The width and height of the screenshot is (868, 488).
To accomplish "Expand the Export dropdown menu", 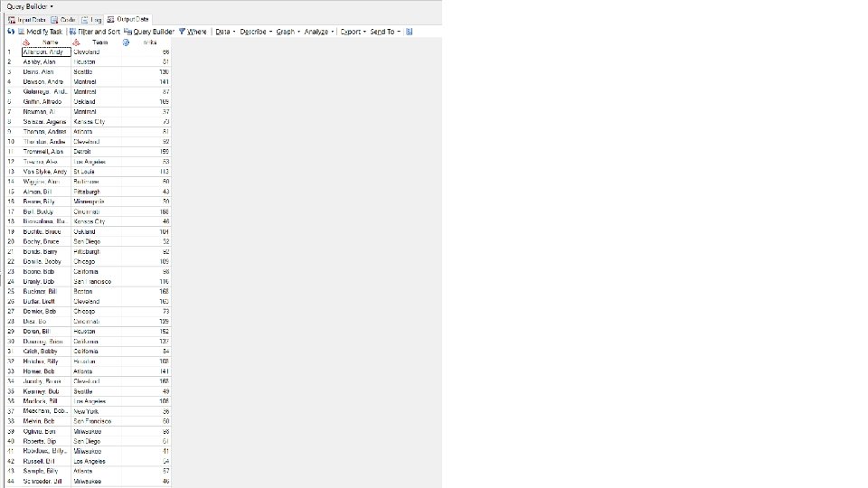I will [354, 32].
